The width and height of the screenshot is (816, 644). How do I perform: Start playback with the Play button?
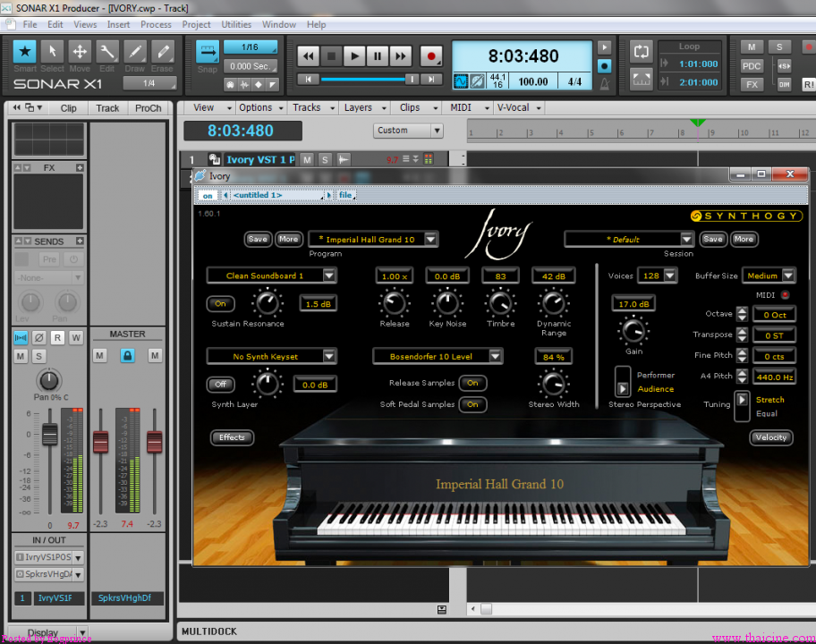coord(354,55)
